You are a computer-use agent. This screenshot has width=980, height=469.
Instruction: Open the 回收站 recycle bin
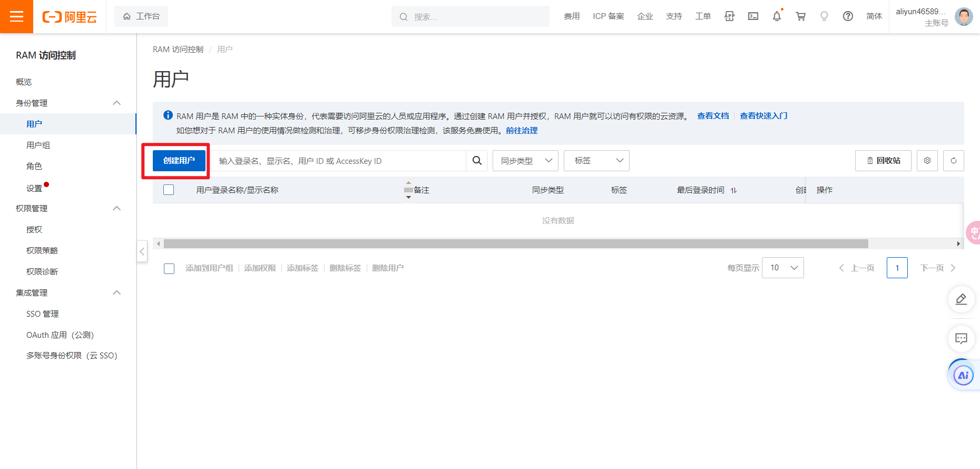883,161
